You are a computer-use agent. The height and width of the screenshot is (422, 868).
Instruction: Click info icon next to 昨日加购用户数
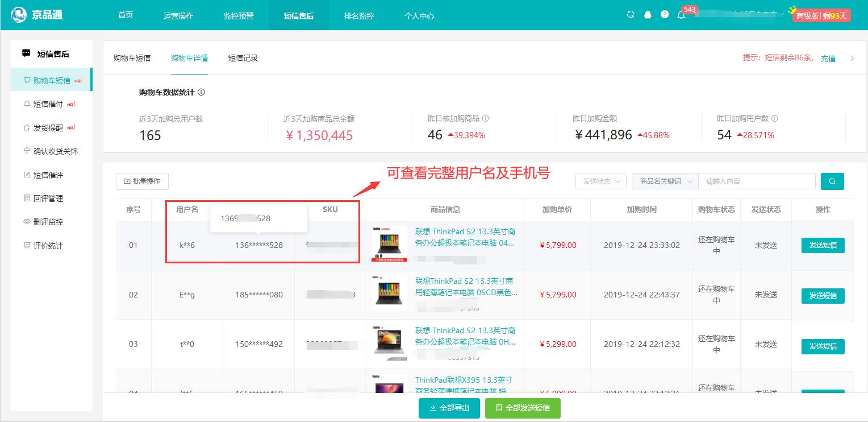point(775,119)
